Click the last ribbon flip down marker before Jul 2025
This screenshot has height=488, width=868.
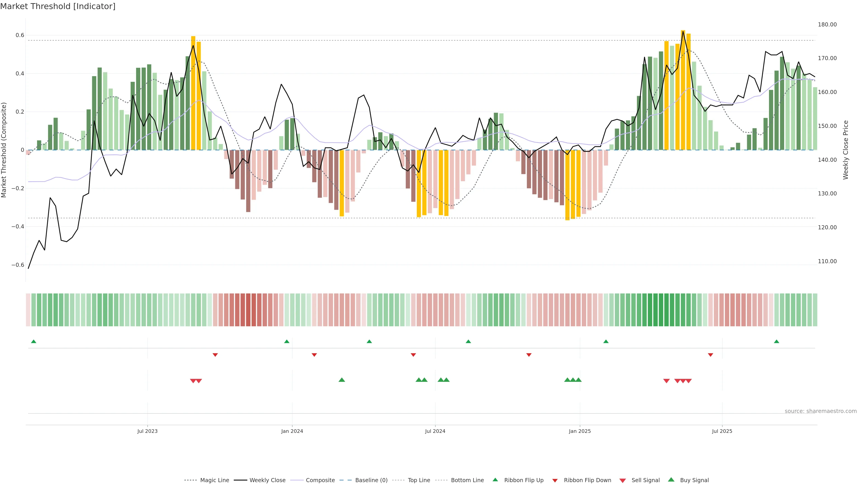710,355
